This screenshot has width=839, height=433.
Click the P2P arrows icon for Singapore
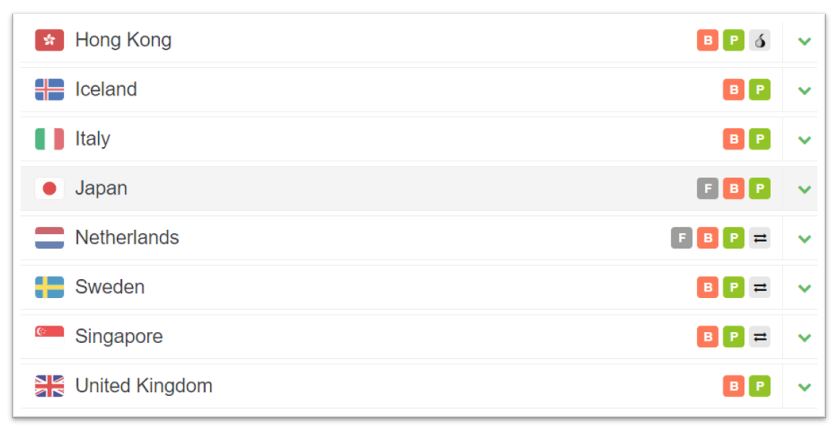[759, 337]
